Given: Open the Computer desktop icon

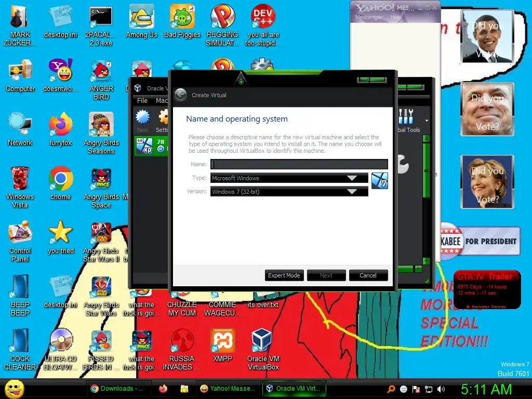Looking at the screenshot, I should [20, 75].
